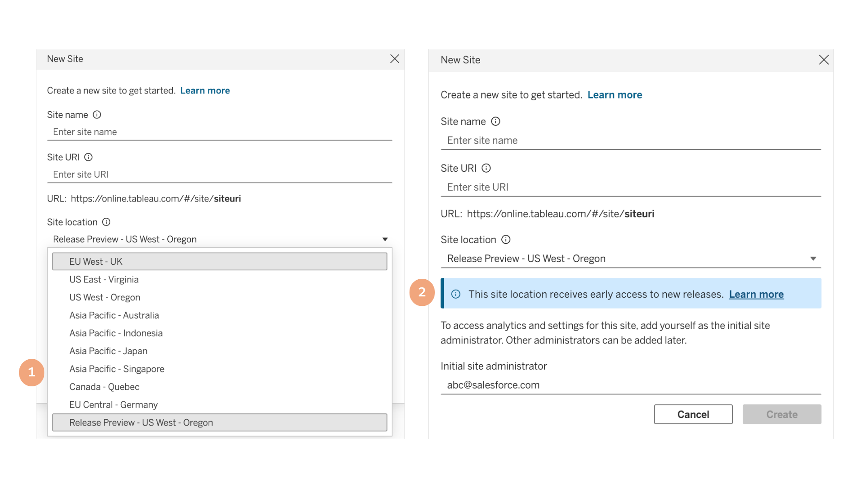Image resolution: width=868 pixels, height=488 pixels.
Task: Click Site name info icon in right dialog
Action: [495, 122]
